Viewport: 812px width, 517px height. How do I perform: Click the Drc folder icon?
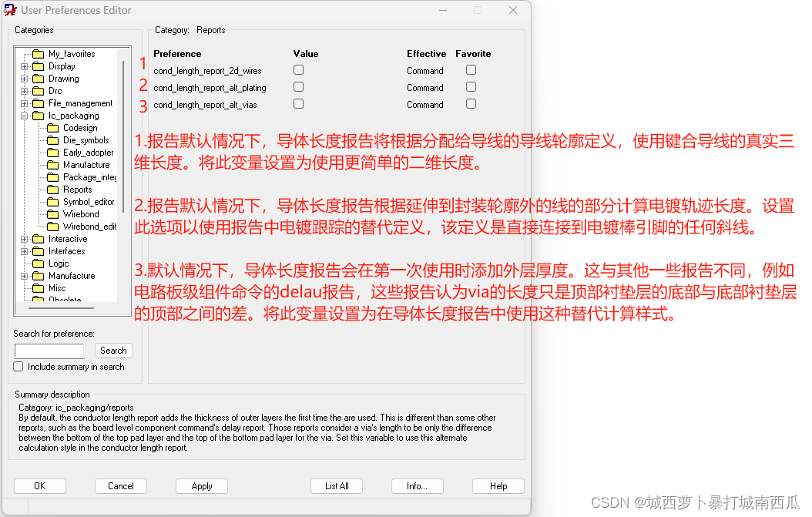pos(39,91)
